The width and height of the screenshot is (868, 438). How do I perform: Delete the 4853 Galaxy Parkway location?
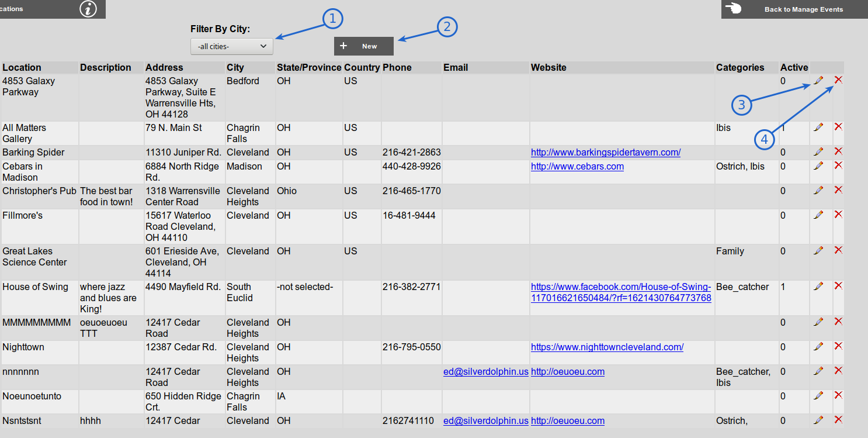tap(838, 80)
